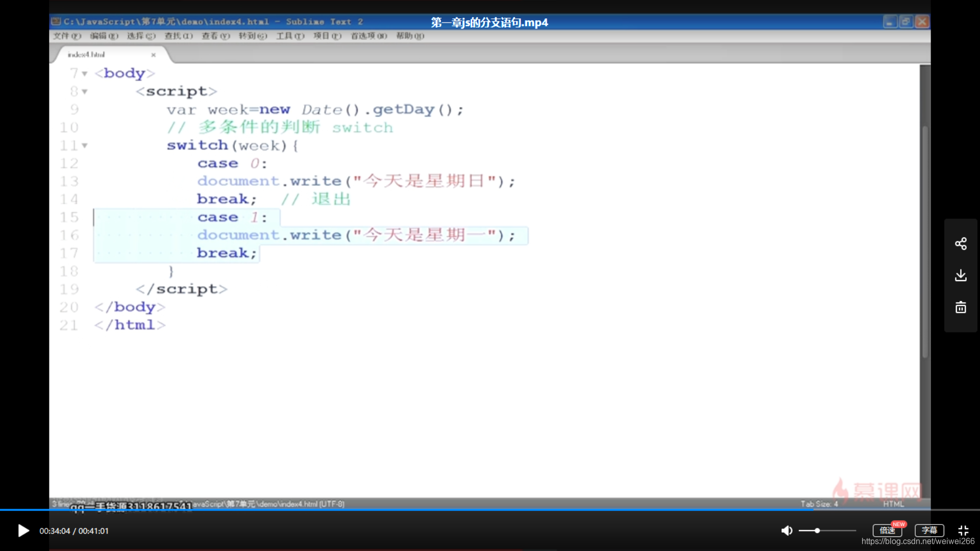
Task: Open the 编辑 menu
Action: coord(104,36)
